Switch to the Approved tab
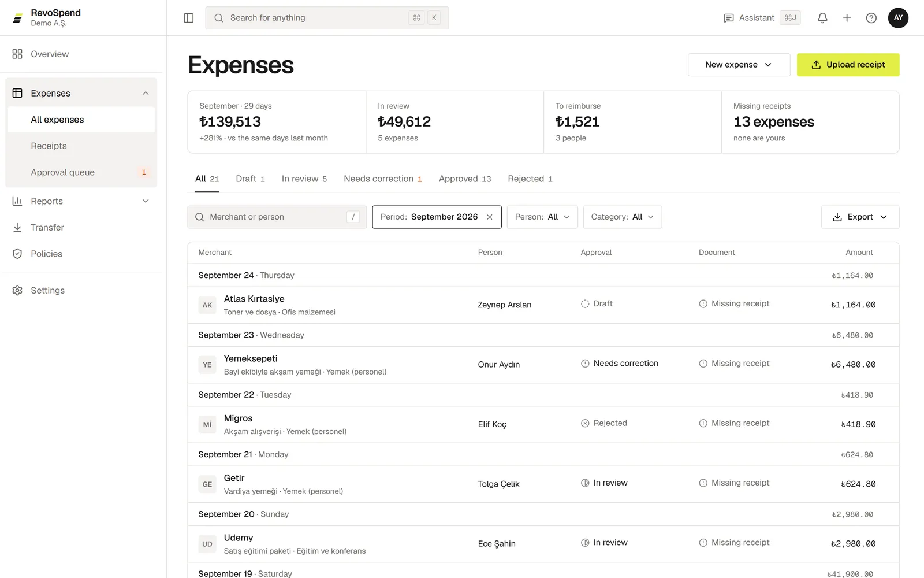Image resolution: width=924 pixels, height=578 pixels. coord(465,179)
